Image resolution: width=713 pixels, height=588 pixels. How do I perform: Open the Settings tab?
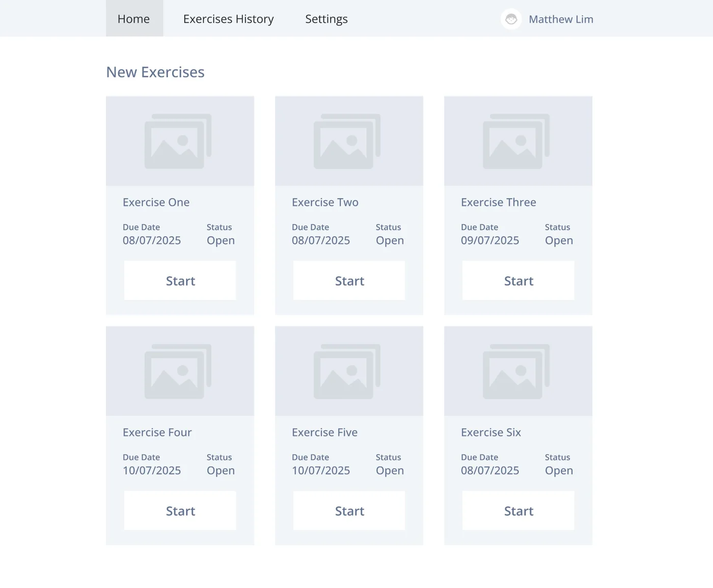(x=326, y=19)
